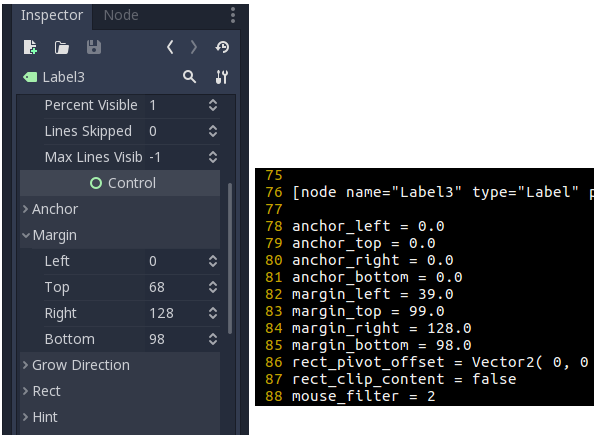Open history of recently edited objects
Viewport: 594px width, 435px height.
(222, 47)
